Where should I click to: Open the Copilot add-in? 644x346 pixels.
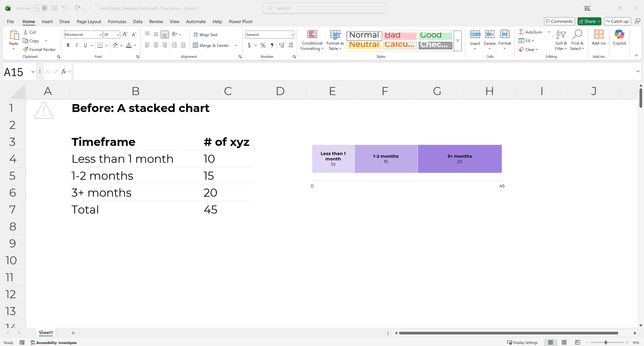coord(619,35)
